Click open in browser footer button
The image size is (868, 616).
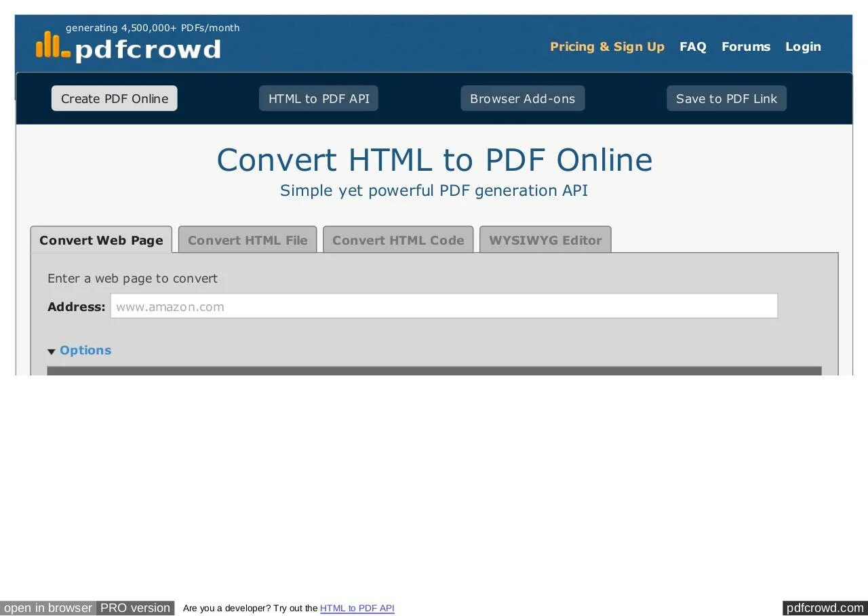pos(48,608)
